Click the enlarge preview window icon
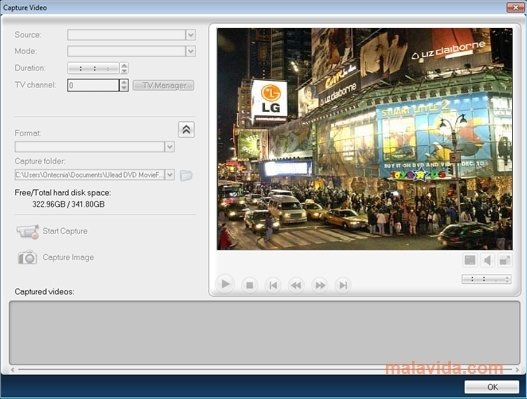 (505, 260)
